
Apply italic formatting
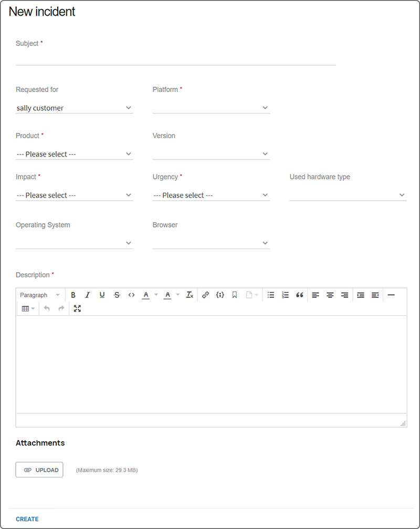tap(87, 295)
